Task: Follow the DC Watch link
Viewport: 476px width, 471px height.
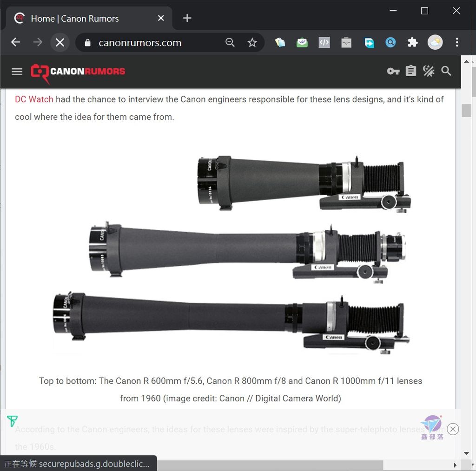Action: 34,99
